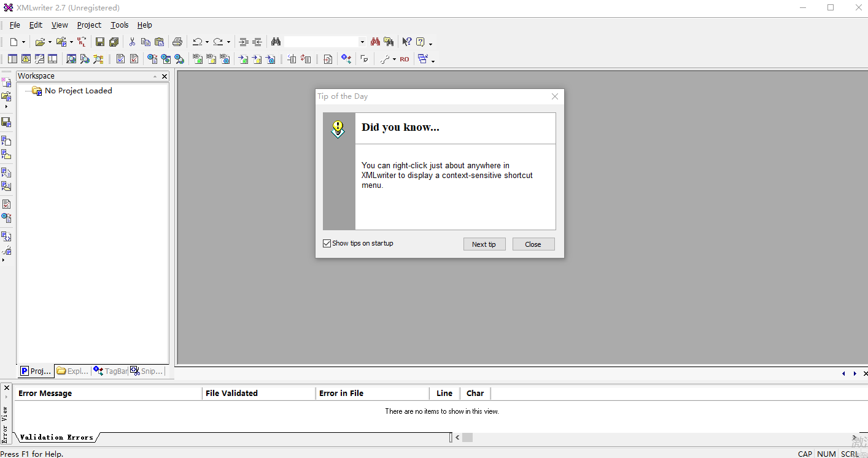Click the Open URL icon
Viewport: 868px width, 458px height.
tap(82, 42)
